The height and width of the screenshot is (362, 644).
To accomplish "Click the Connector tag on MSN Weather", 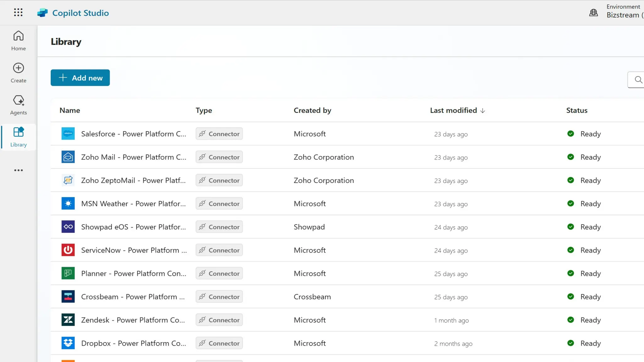I will 219,204.
